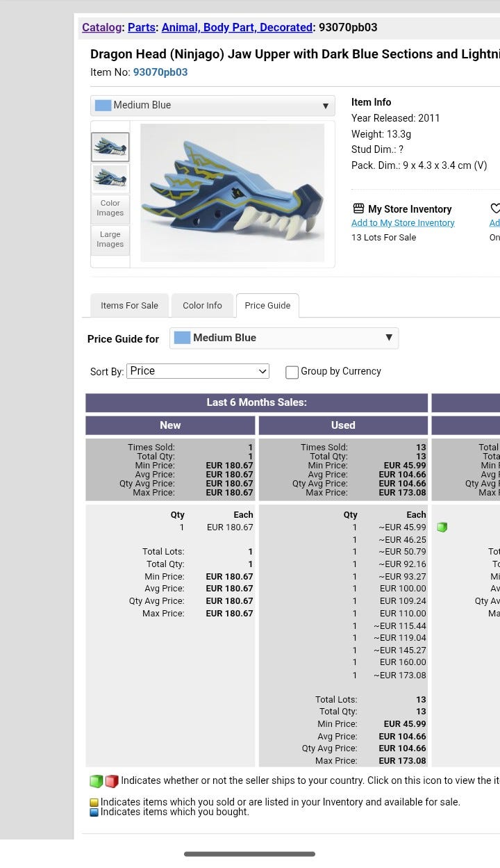This screenshot has height=868, width=500.
Task: Click the ~EUR 50.79 used sale entry
Action: pos(389,552)
